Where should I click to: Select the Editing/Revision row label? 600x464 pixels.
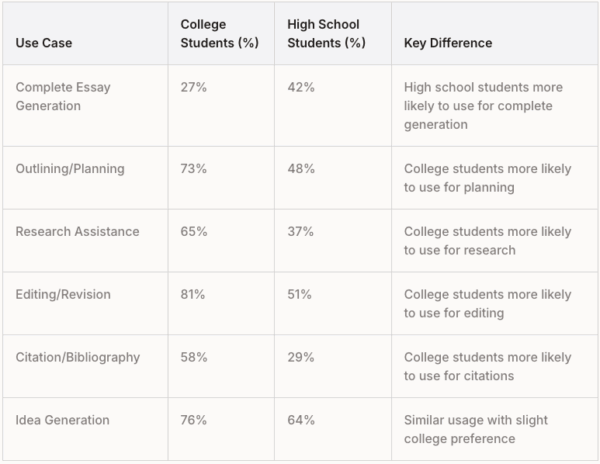click(x=63, y=295)
